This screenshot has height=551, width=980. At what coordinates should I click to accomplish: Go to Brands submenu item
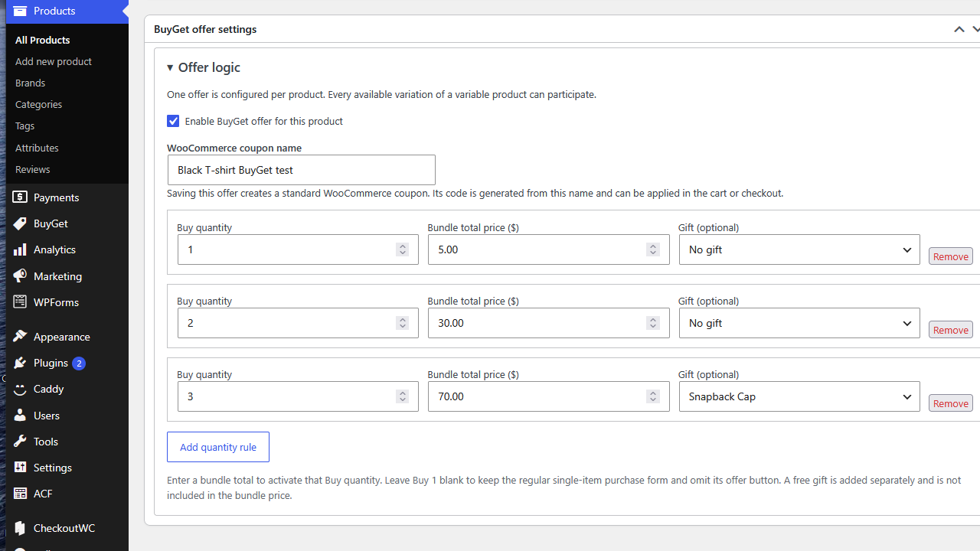[30, 83]
